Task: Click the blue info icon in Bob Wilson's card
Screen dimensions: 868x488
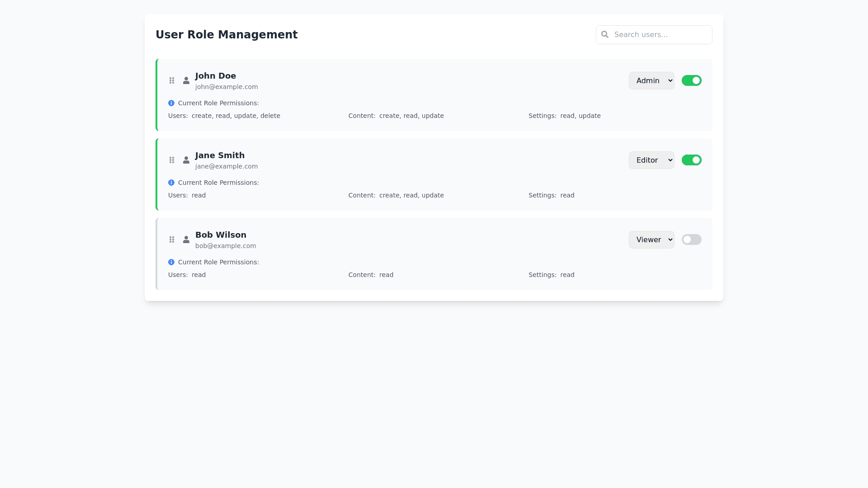Action: [x=171, y=262]
